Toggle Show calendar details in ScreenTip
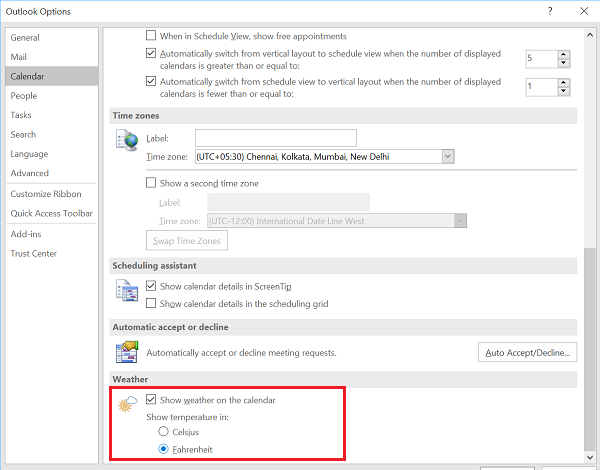600x470 pixels. (152, 285)
